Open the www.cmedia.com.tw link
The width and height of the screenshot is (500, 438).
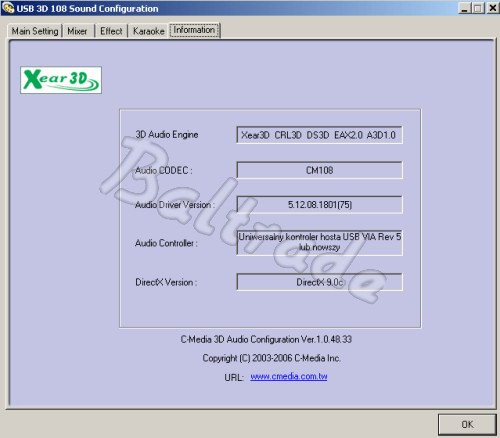click(x=289, y=376)
